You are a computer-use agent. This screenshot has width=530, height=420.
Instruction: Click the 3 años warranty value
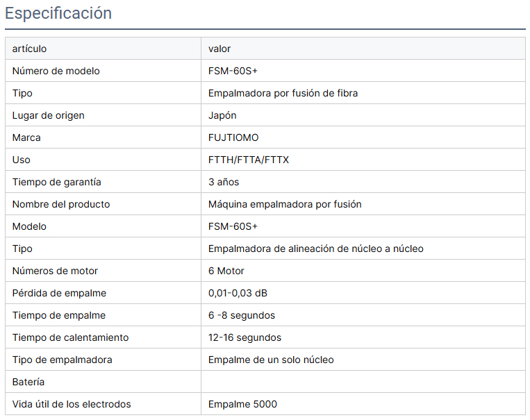tap(224, 182)
